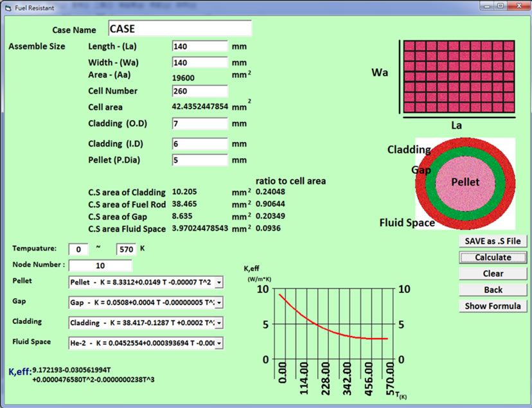Image resolution: width=532 pixels, height=408 pixels.
Task: Select the Length (La) input field
Action: coord(200,47)
